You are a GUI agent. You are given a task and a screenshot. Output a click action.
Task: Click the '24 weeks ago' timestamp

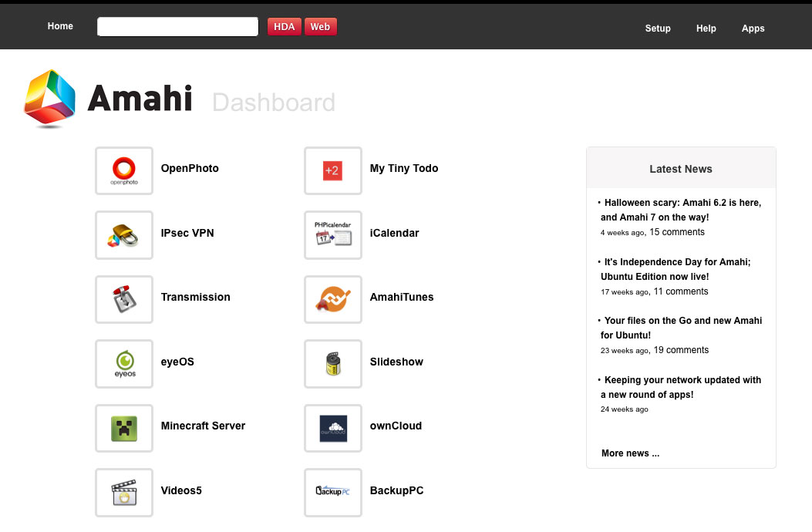(624, 409)
